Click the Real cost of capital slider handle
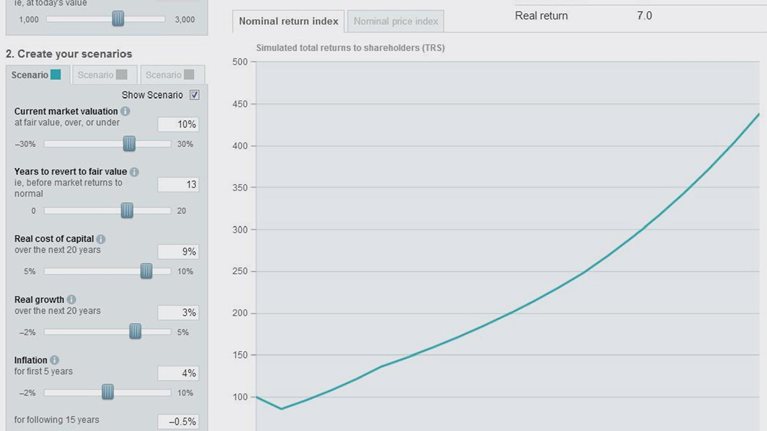 [x=146, y=271]
